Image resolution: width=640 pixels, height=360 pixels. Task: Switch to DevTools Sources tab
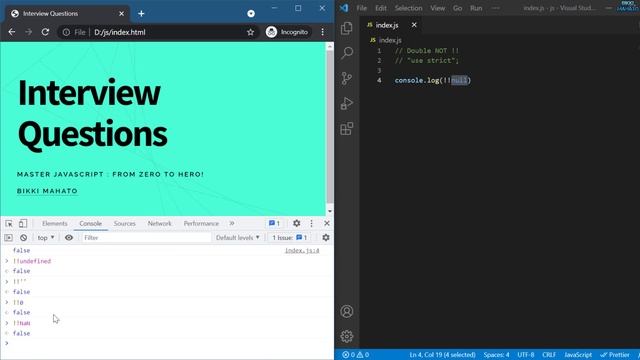pos(124,223)
